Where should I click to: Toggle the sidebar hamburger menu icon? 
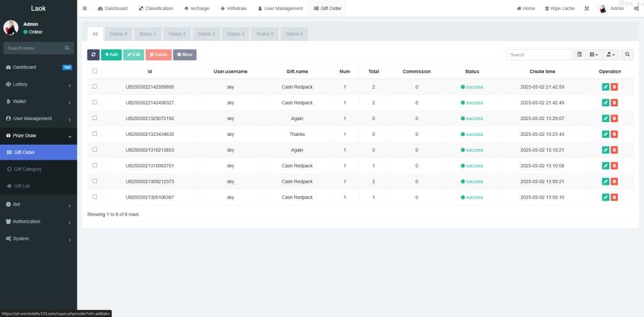click(85, 8)
